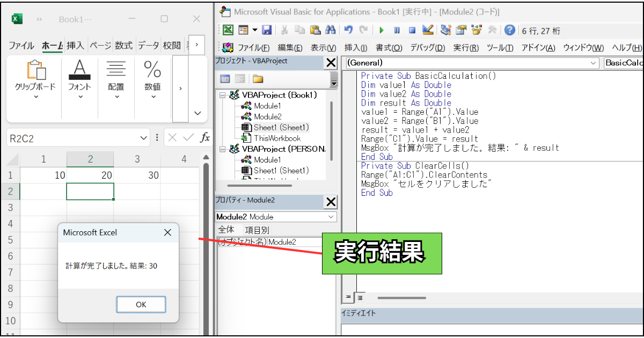Select Module1 under VBAProject (Book1)

[267, 106]
